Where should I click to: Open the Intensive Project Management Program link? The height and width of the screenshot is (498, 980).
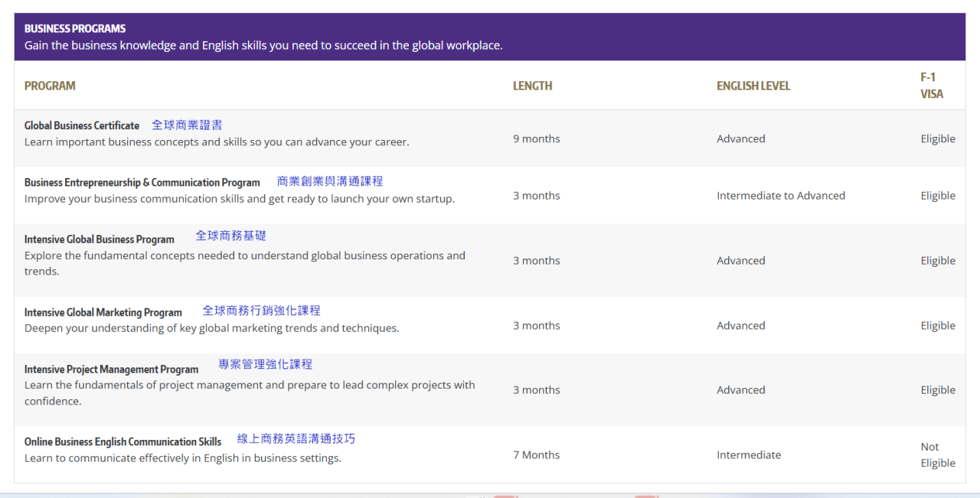[x=111, y=369]
